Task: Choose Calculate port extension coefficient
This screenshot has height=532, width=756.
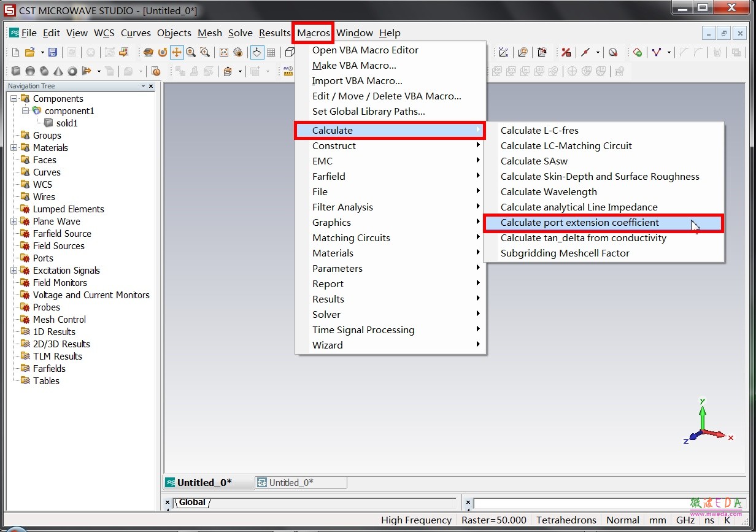Action: tap(604, 222)
